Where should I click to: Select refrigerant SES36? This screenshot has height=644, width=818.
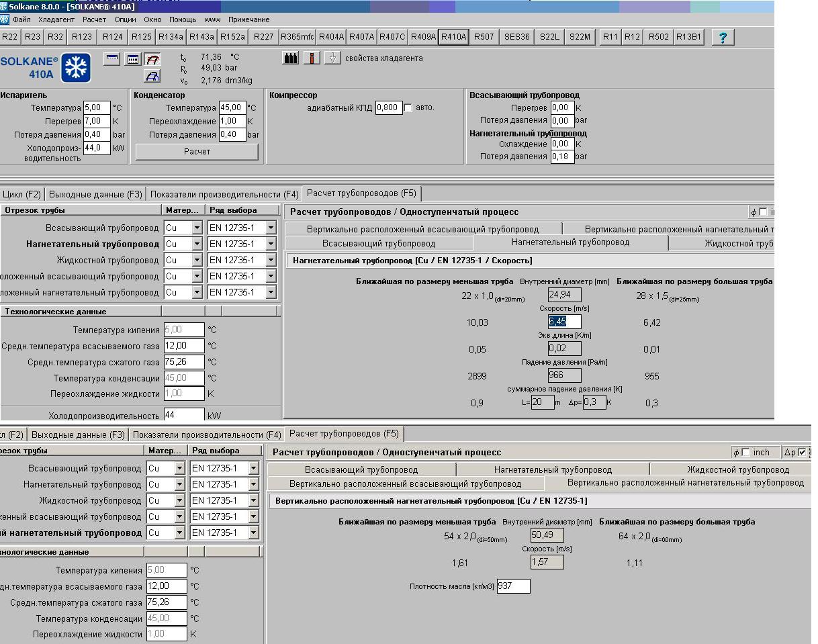coord(516,37)
